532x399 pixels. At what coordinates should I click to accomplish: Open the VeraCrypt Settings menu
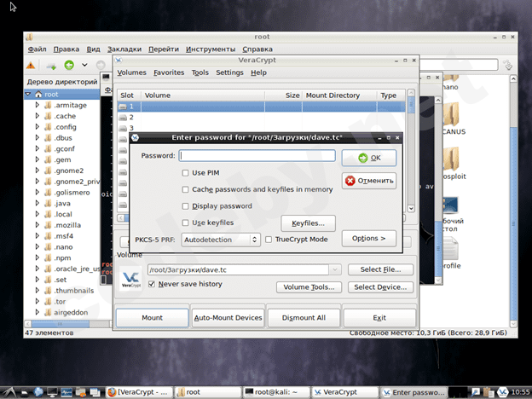click(x=229, y=72)
